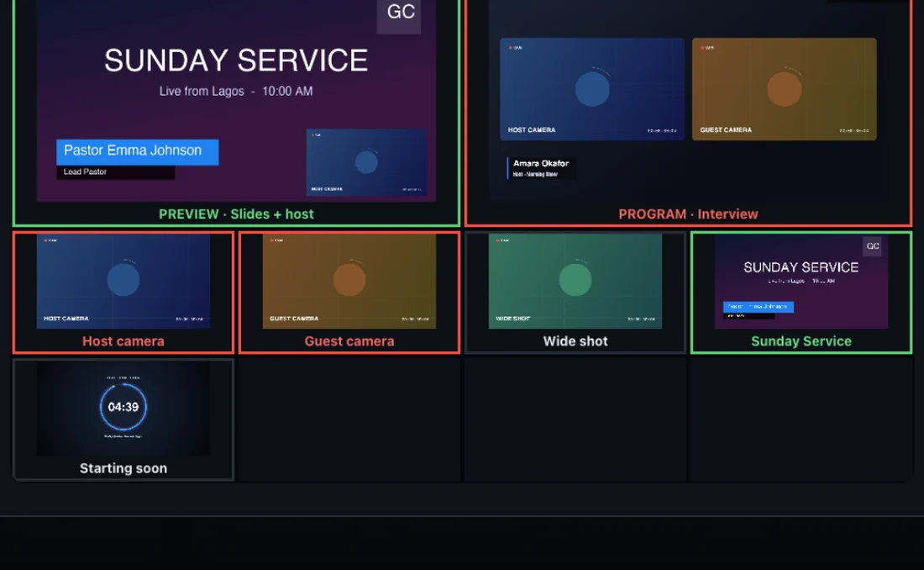Click the Pastor Emma Johnson lower third
The image size is (924, 570).
pyautogui.click(x=137, y=151)
